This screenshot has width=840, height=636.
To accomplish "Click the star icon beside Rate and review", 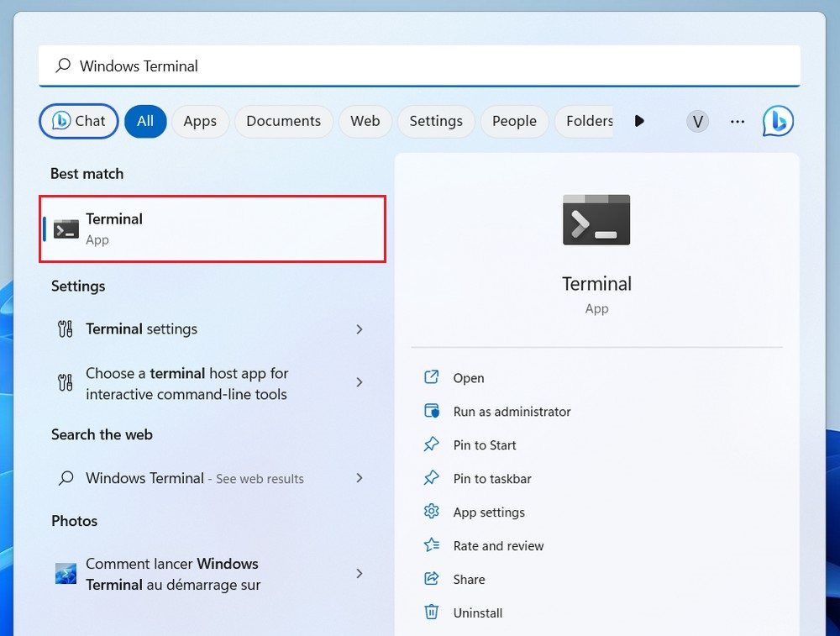I will [x=431, y=545].
